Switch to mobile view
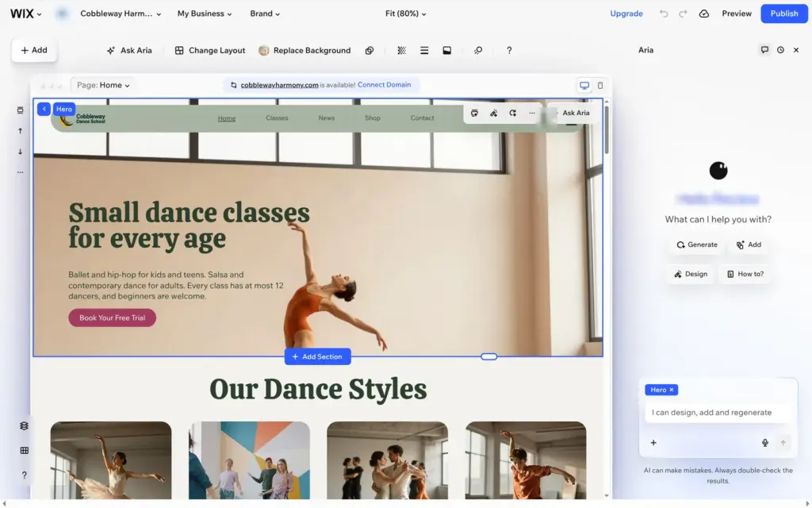This screenshot has height=508, width=812. (600, 86)
